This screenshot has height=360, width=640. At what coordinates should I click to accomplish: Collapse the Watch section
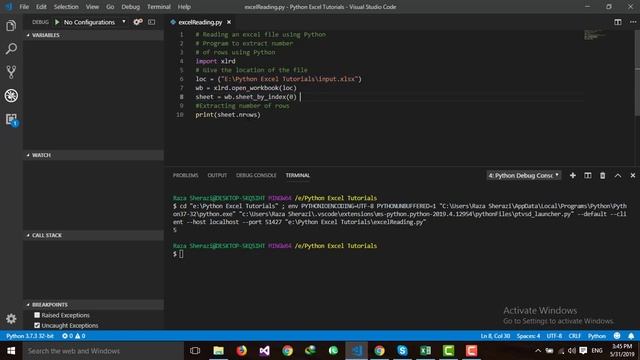click(x=93, y=155)
